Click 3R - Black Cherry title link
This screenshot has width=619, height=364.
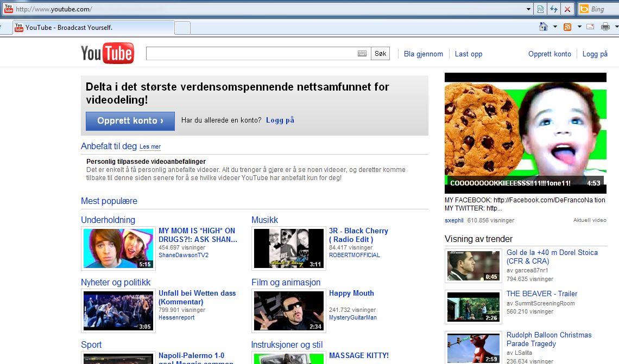[358, 235]
